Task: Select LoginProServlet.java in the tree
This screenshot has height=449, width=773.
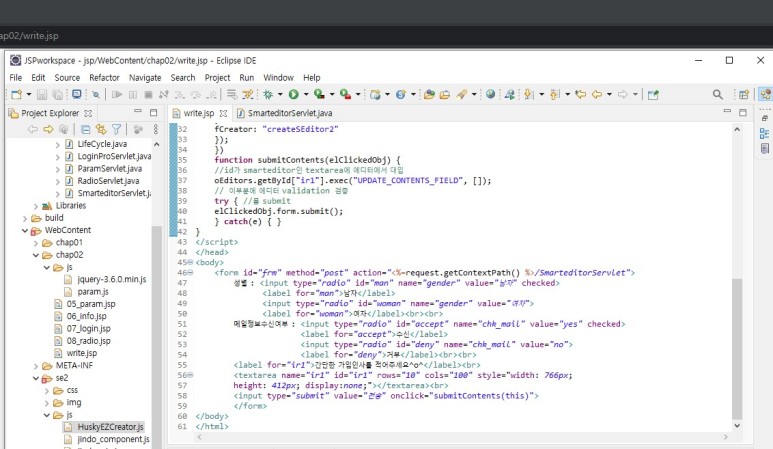Action: (x=114, y=156)
